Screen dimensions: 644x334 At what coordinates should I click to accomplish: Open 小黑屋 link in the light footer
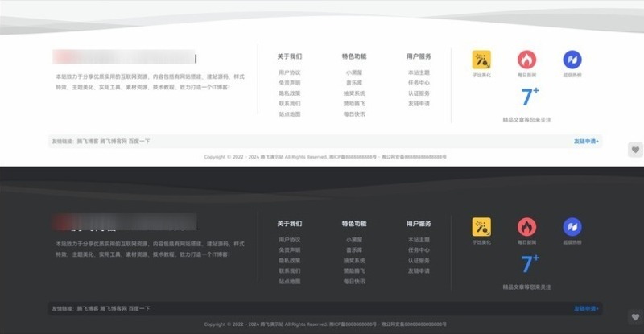click(354, 72)
